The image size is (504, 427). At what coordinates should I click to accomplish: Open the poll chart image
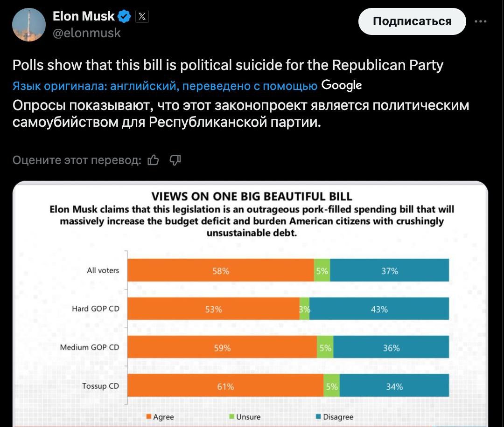click(250, 303)
